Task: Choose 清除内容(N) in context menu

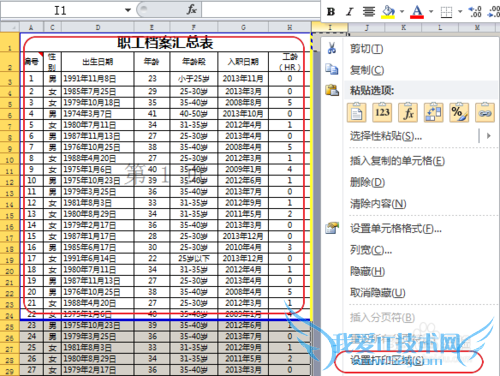Action: coord(378,204)
